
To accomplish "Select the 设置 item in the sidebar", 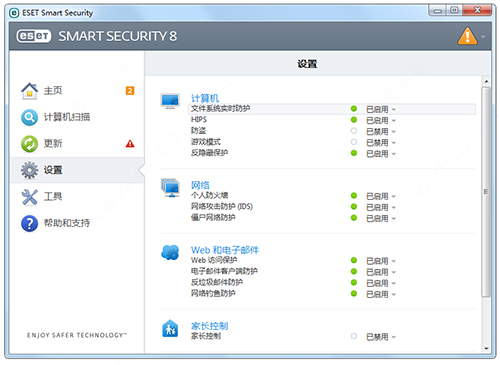I will point(77,170).
